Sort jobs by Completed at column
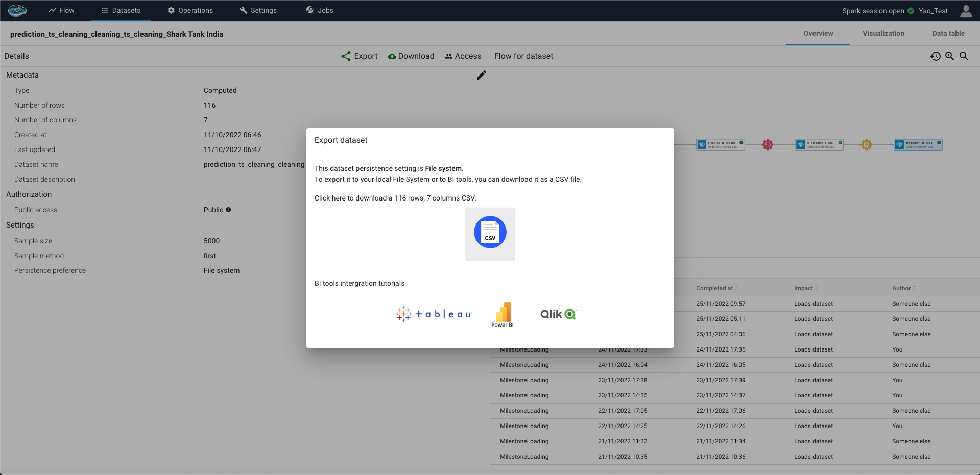The height and width of the screenshot is (475, 980). (x=716, y=288)
